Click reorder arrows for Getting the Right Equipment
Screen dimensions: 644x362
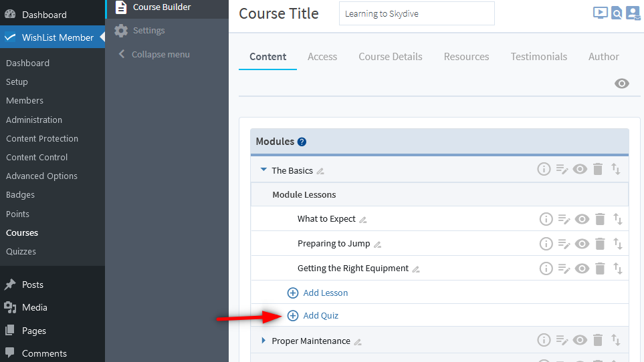click(x=618, y=268)
